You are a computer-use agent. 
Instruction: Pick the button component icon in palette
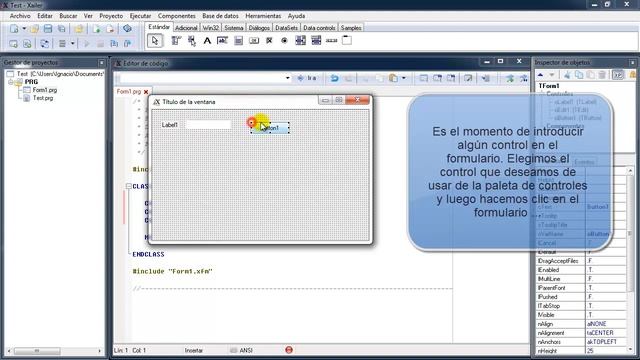(x=254, y=40)
